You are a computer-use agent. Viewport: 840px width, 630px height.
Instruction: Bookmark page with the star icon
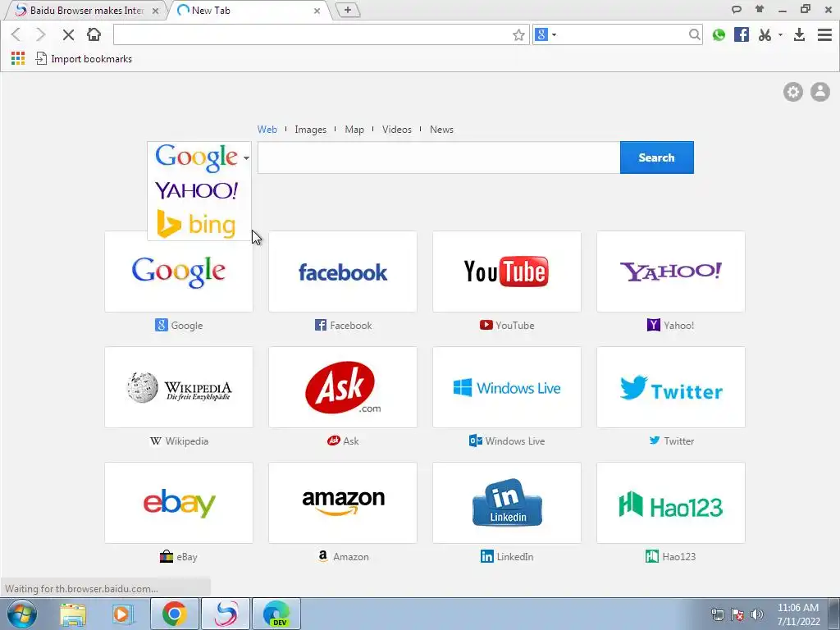click(x=518, y=35)
